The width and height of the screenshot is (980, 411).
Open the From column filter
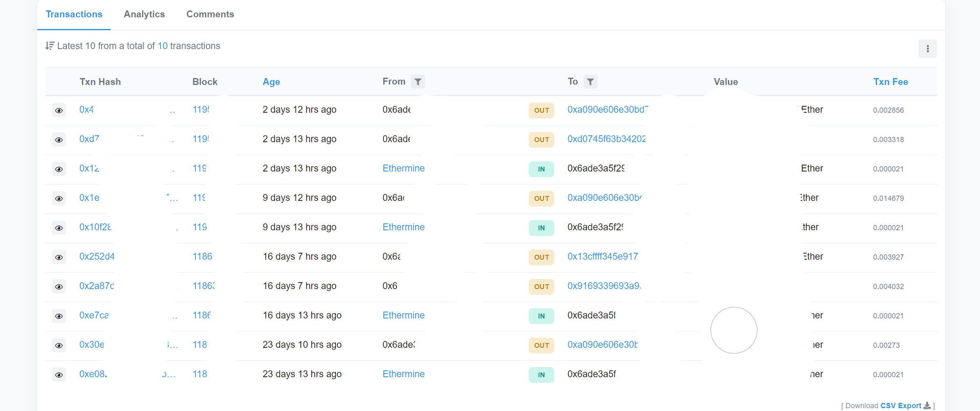click(x=417, y=82)
